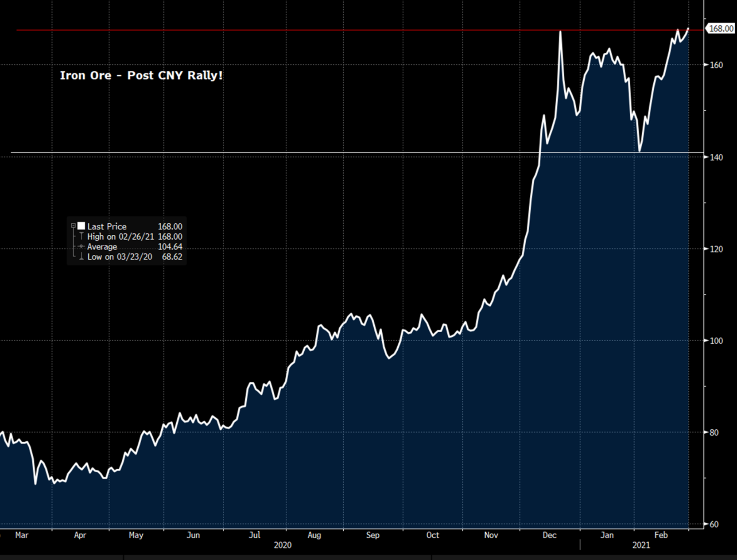
Task: Select the Low on 03/23/20 legend entry
Action: click(x=120, y=257)
